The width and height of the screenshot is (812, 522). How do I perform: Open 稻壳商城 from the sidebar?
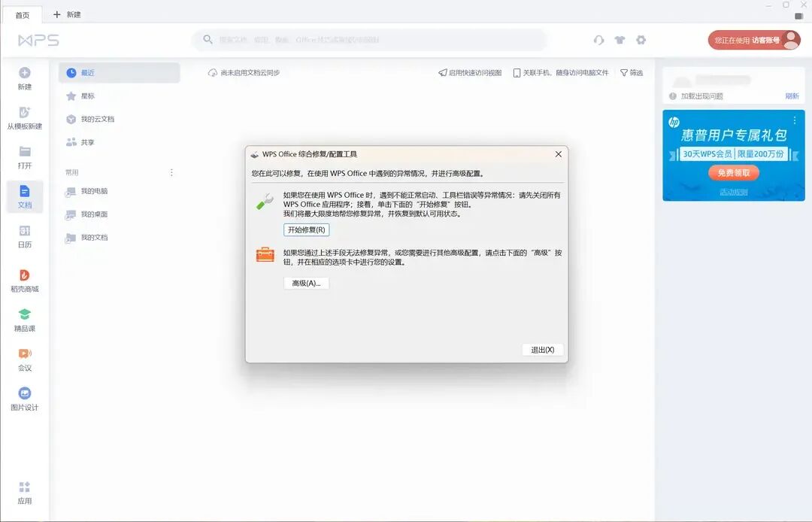[x=24, y=280]
